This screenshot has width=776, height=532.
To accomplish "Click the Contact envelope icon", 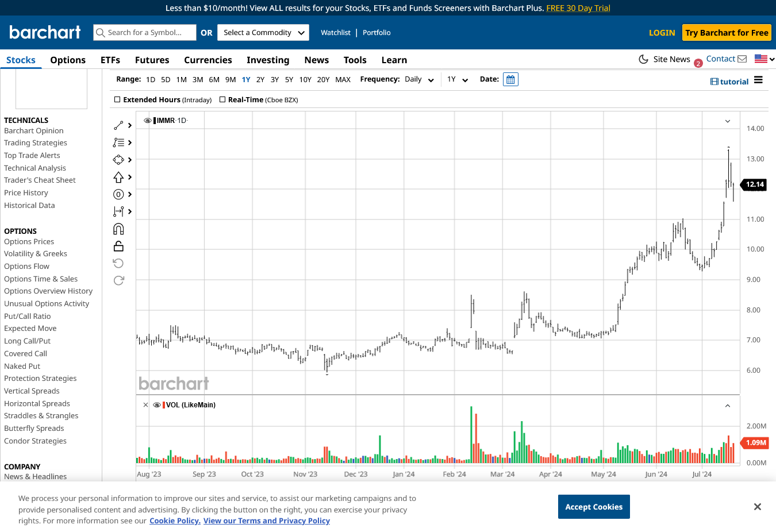I will 742,59.
